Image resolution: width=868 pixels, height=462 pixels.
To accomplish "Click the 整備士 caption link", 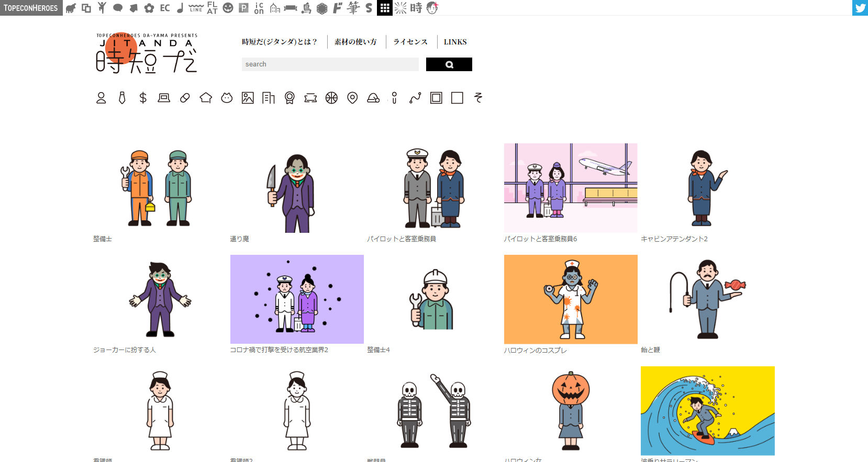I will pyautogui.click(x=103, y=239).
